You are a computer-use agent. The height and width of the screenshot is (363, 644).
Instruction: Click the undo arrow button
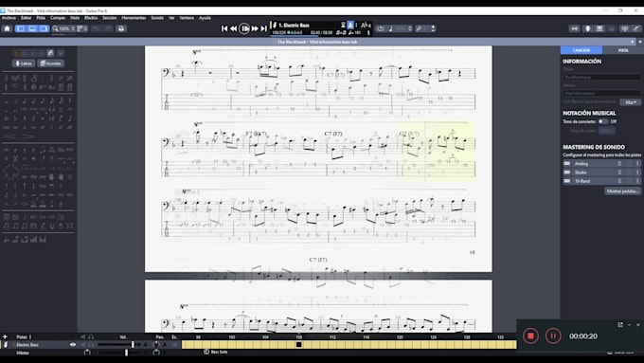click(96, 28)
